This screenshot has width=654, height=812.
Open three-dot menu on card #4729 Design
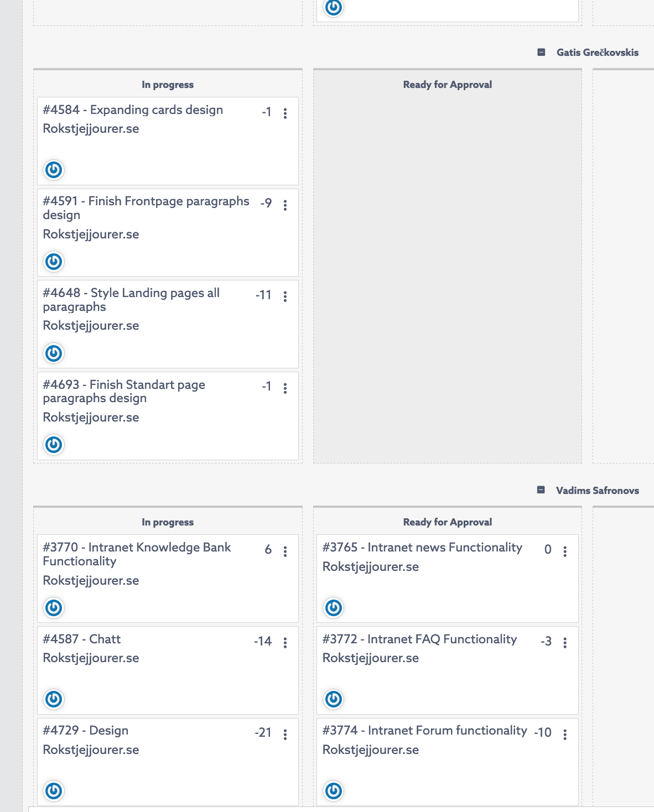285,735
